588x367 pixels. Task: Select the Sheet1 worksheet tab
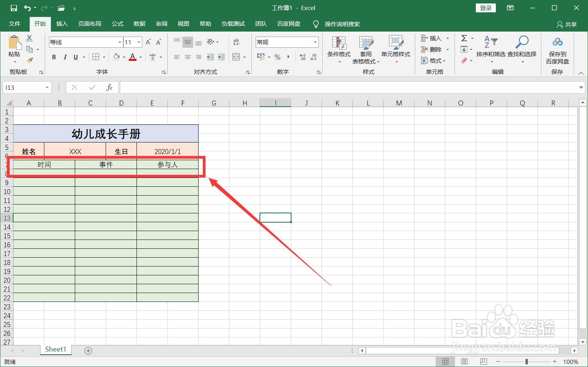tap(56, 349)
